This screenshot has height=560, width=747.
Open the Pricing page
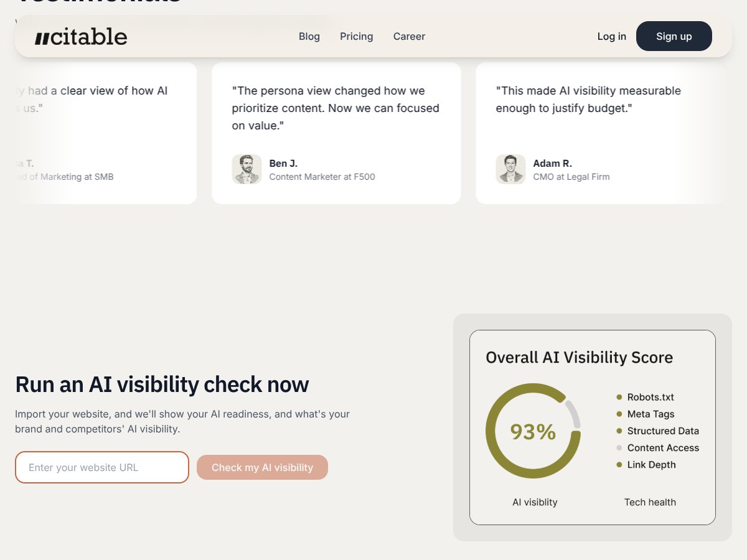pyautogui.click(x=356, y=36)
